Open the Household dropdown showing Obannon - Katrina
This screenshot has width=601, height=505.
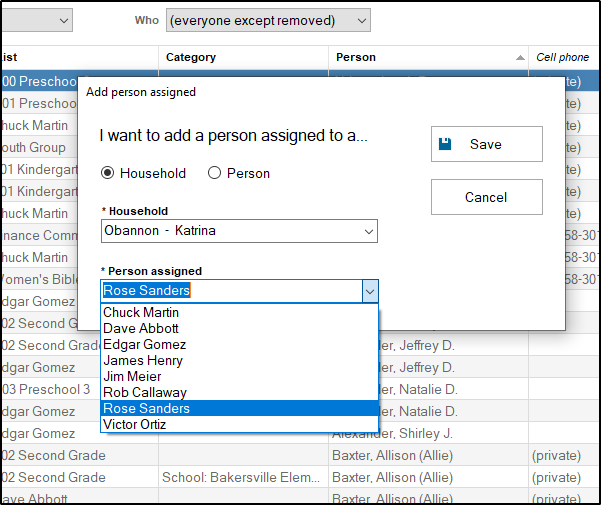pyautogui.click(x=239, y=231)
